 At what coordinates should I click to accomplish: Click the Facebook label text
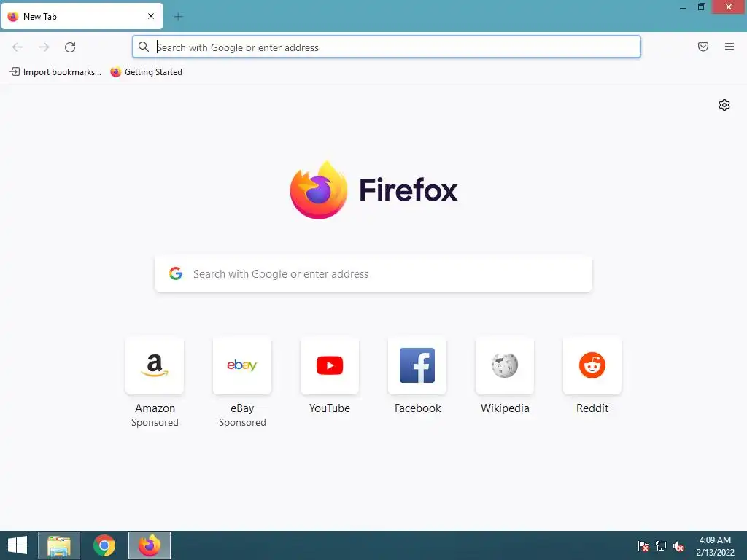point(418,408)
